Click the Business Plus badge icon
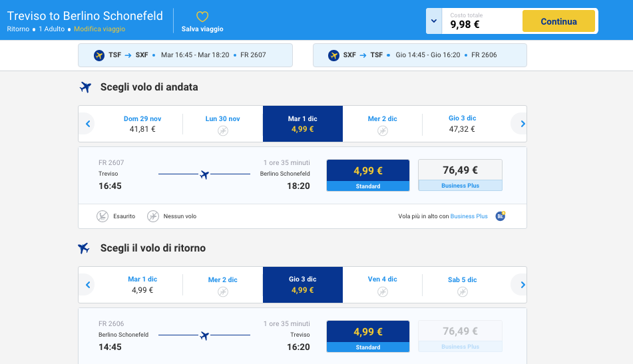 (501, 216)
